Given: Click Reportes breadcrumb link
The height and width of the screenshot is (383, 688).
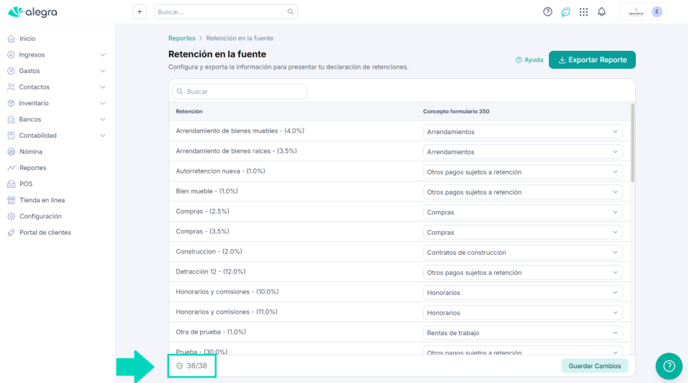Looking at the screenshot, I should (182, 38).
